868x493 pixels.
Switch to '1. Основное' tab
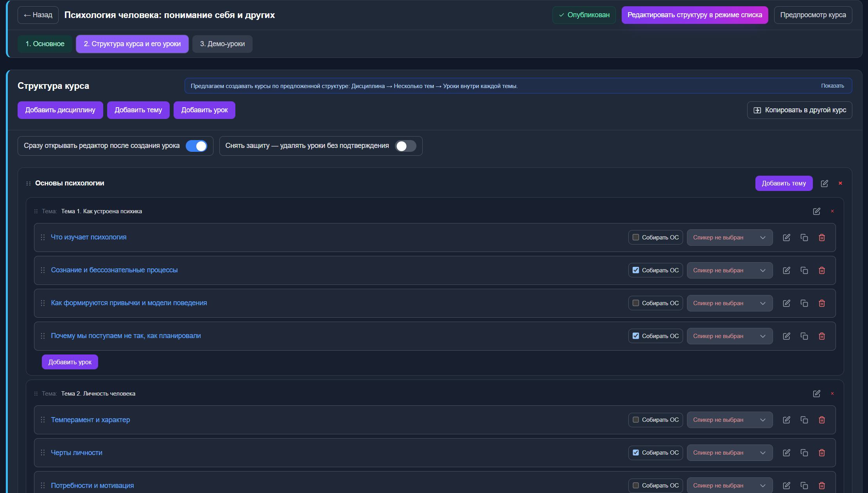[x=45, y=44]
